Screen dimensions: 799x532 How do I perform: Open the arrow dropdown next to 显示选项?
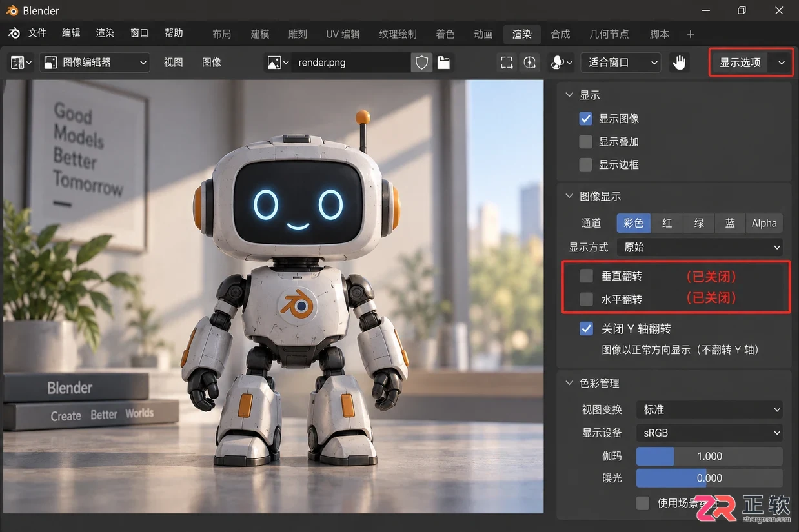tap(782, 63)
